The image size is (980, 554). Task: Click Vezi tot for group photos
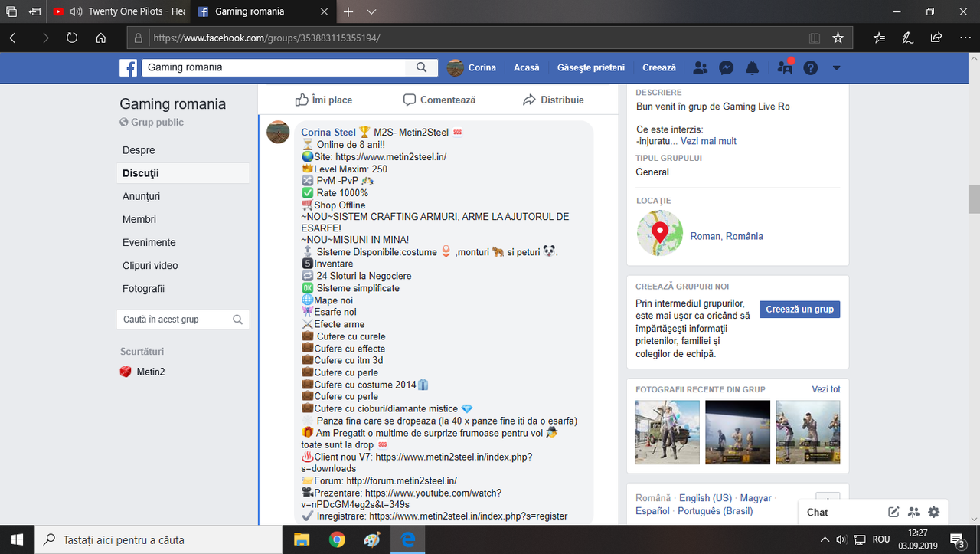tap(826, 389)
